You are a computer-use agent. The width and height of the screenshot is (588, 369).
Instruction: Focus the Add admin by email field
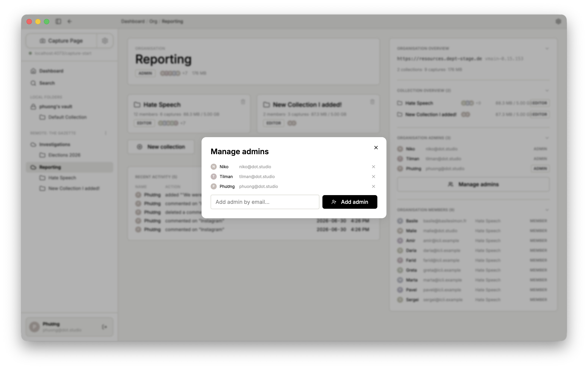[265, 202]
